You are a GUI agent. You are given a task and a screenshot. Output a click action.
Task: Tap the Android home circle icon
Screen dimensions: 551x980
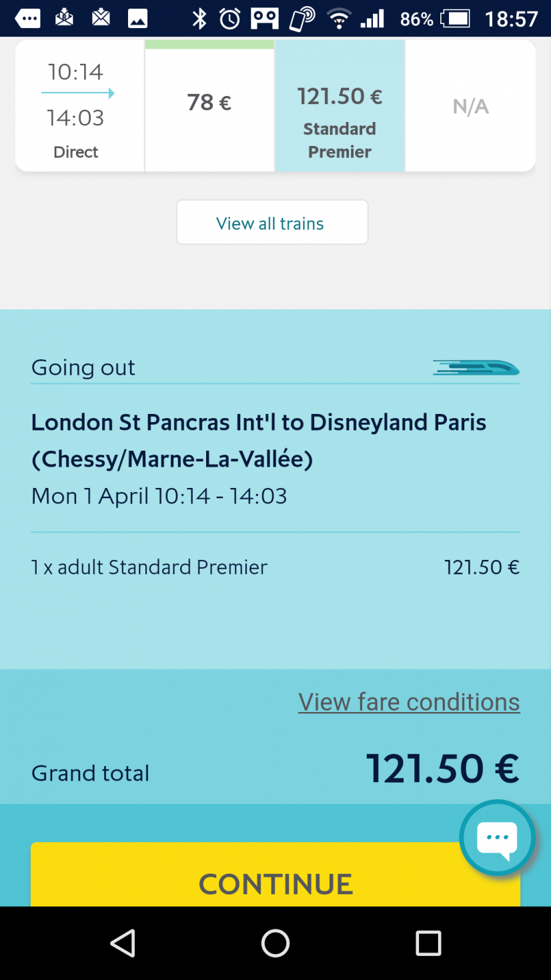pos(275,943)
